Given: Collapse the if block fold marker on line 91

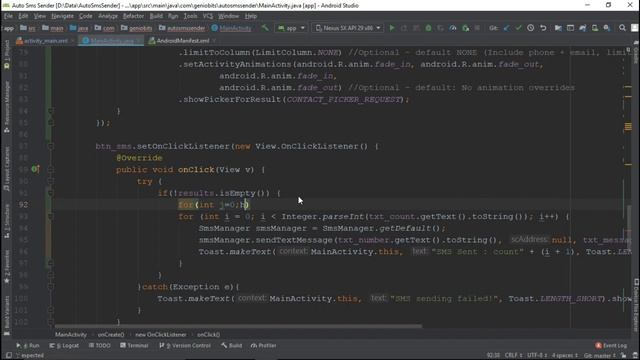Looking at the screenshot, I should (51, 193).
